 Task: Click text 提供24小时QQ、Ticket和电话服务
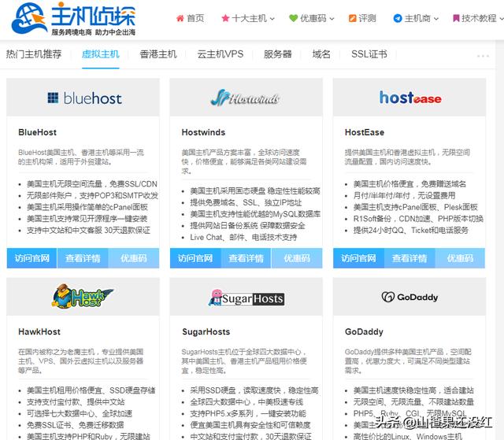[410, 231]
